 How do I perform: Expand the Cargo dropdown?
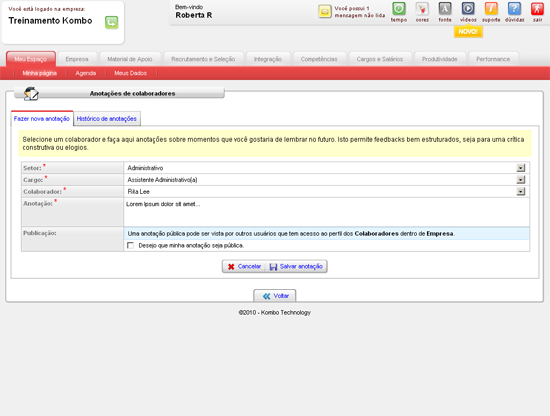point(521,180)
